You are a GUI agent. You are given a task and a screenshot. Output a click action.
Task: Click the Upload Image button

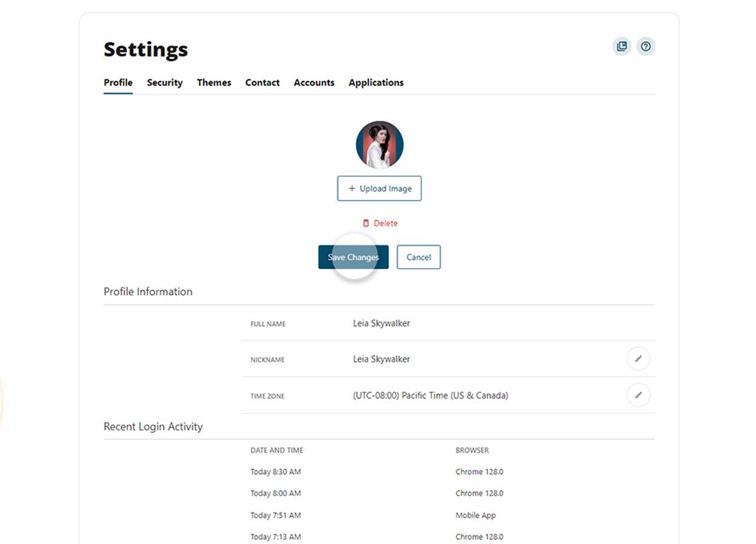coord(380,188)
